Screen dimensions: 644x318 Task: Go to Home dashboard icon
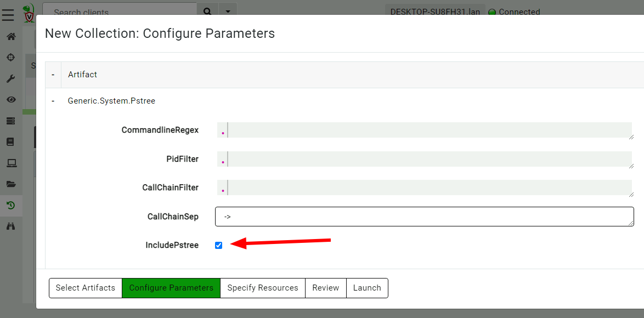(x=11, y=37)
